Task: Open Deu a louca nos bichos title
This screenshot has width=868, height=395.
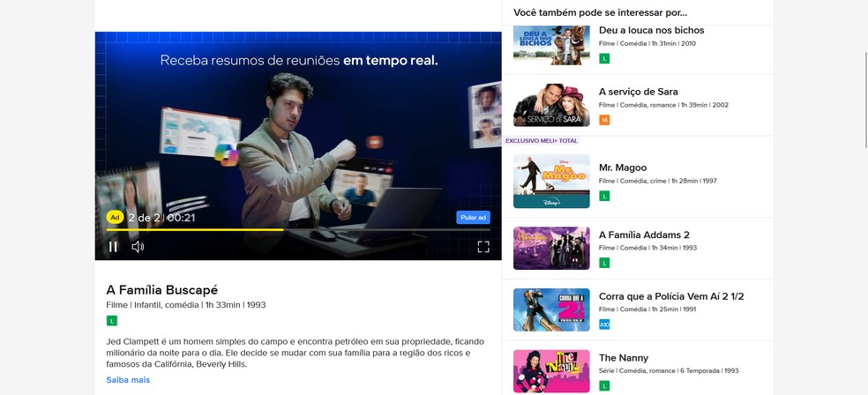Action: point(652,30)
